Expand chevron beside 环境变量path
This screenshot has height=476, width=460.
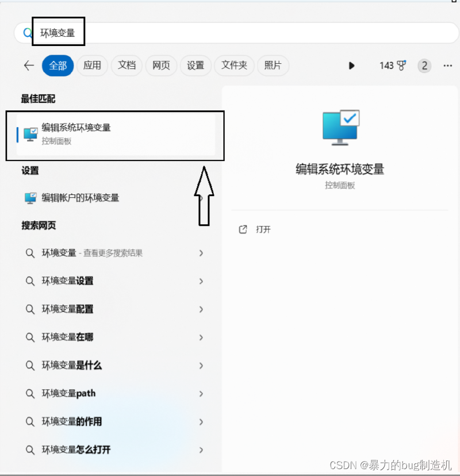pyautogui.click(x=201, y=394)
